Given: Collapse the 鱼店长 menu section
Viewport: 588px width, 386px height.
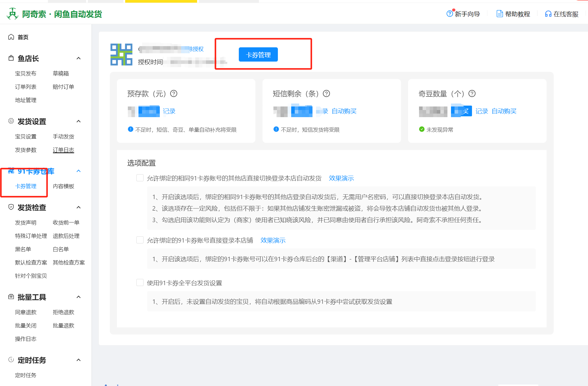Looking at the screenshot, I should point(78,58).
